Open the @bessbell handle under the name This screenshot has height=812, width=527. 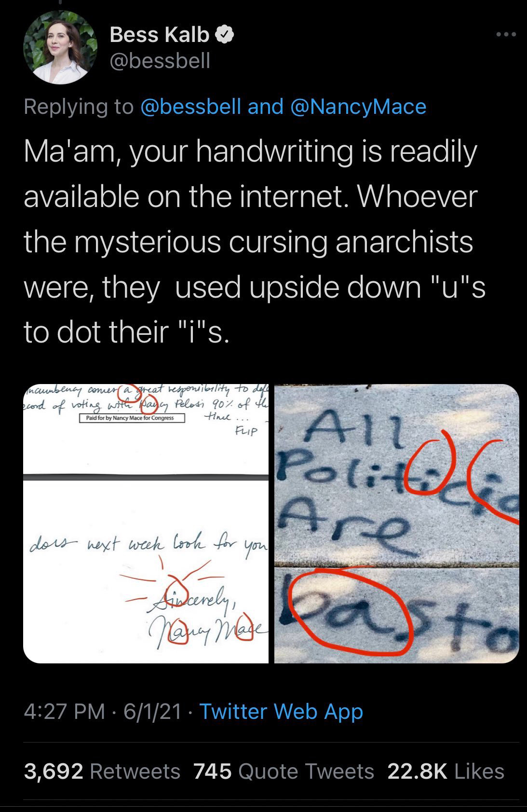coord(160,61)
